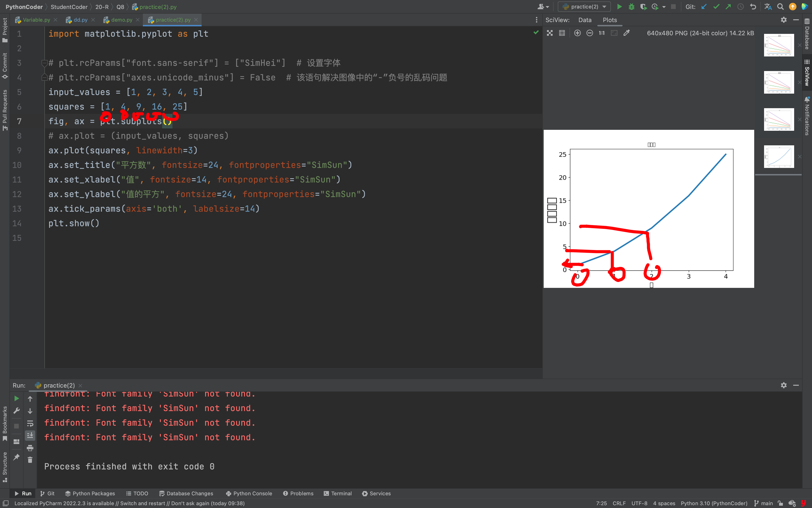Click the Profile run clock icon
The width and height of the screenshot is (812, 508).
[x=655, y=7]
